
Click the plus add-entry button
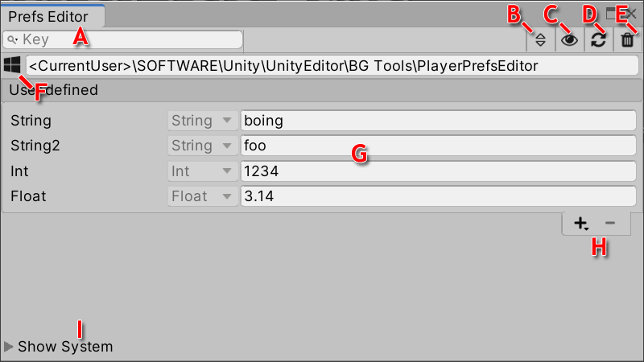tap(580, 223)
